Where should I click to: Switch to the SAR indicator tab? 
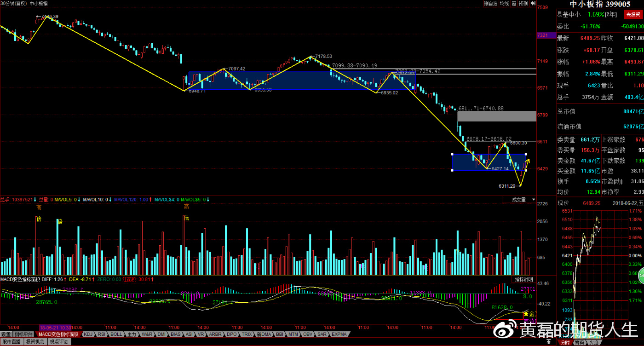(322, 334)
